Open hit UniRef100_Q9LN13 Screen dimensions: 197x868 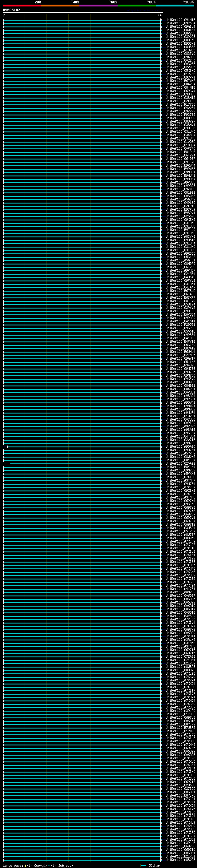[x=180, y=20]
